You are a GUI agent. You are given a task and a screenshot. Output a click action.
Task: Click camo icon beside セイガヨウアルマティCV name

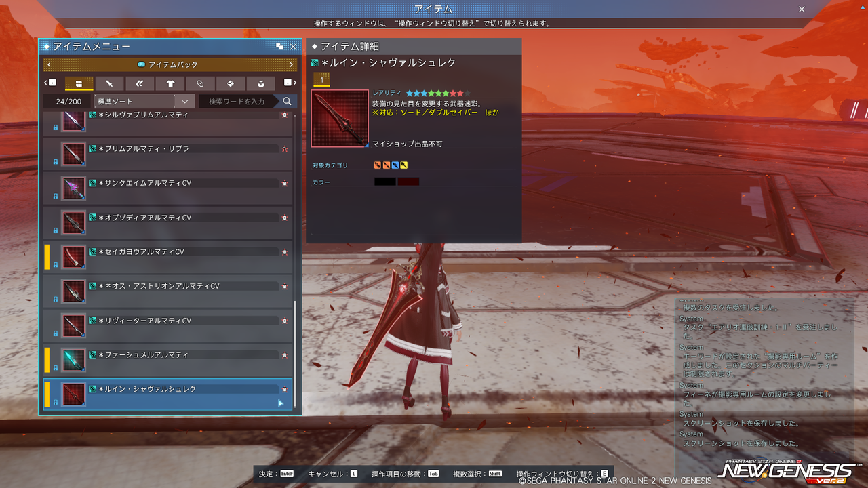click(x=93, y=251)
